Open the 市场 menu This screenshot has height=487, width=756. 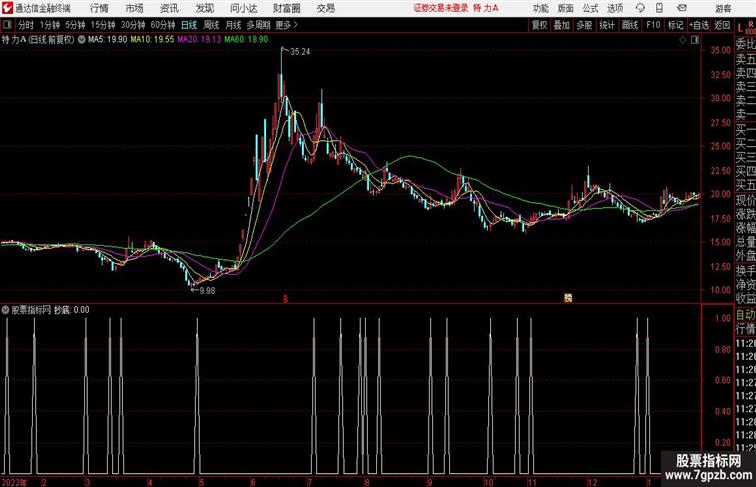tap(135, 8)
